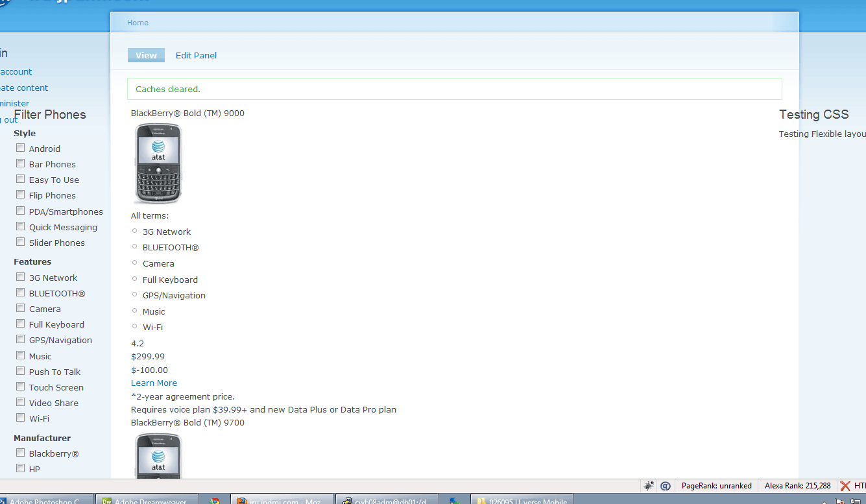Click the BLUETOOTH® term under All terms

(x=171, y=248)
